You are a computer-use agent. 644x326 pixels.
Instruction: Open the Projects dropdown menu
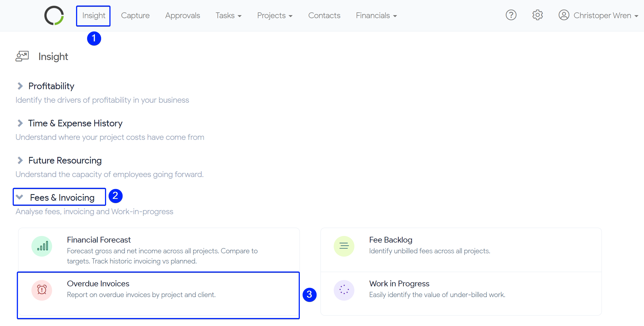pyautogui.click(x=275, y=16)
